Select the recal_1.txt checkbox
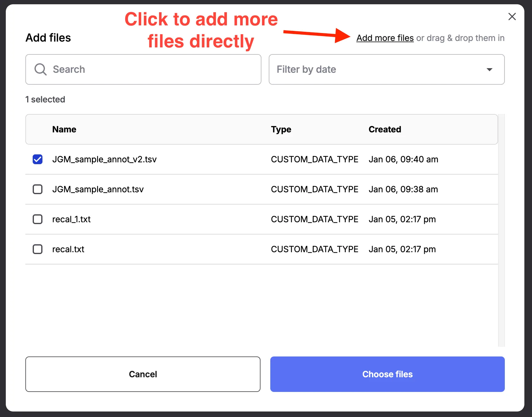 click(x=37, y=219)
